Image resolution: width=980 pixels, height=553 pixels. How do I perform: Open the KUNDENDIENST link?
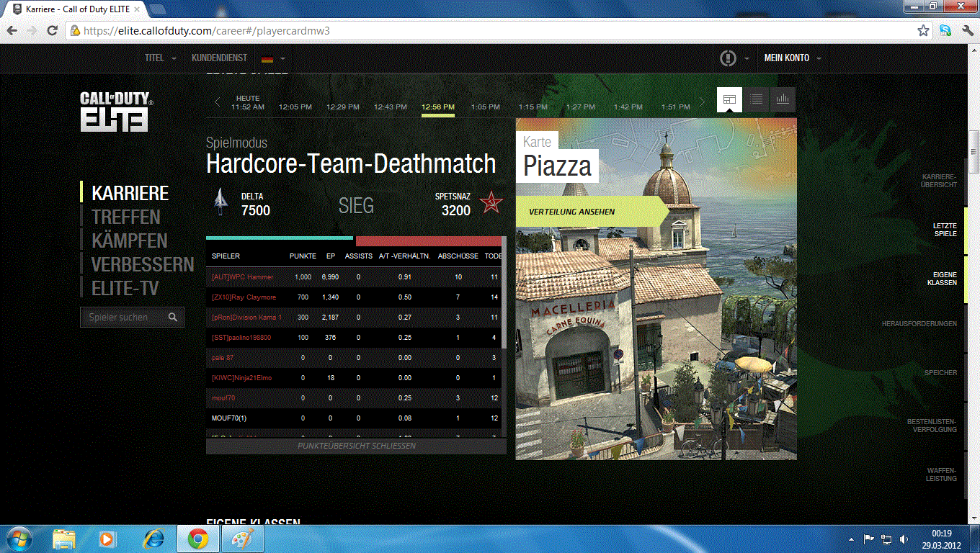pyautogui.click(x=219, y=58)
